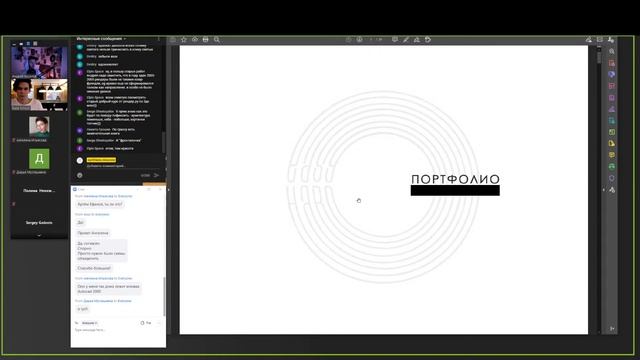640x360 pixels.
Task: Click the next page download-arrow icon
Action: (359, 40)
